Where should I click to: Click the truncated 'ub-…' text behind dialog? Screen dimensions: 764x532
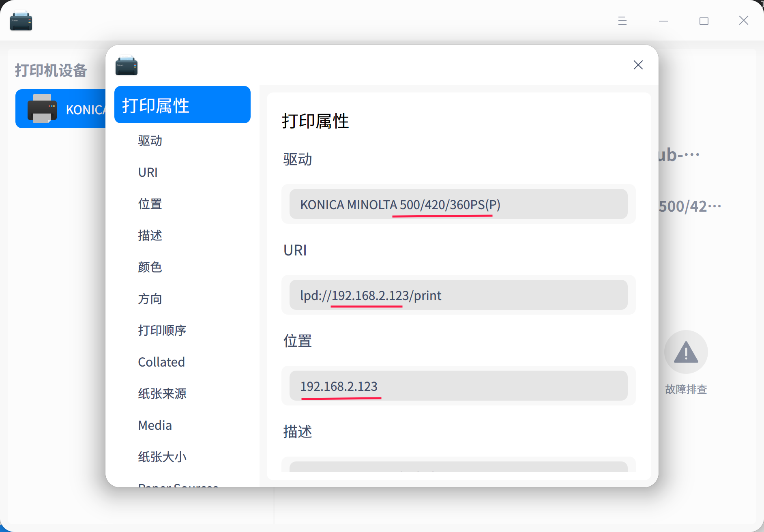679,154
